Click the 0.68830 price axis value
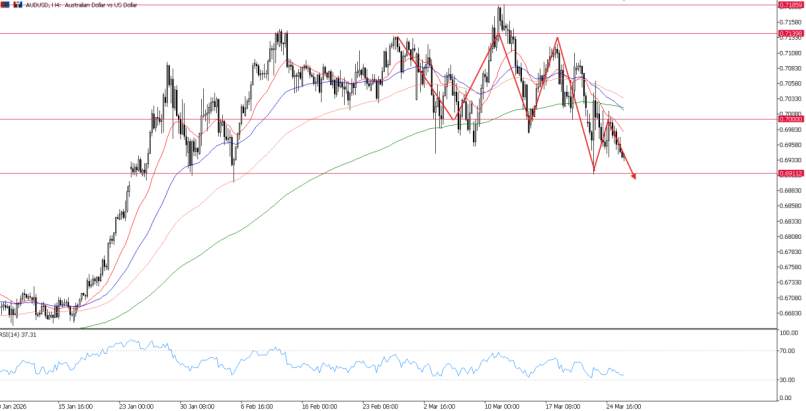806x411 pixels. pyautogui.click(x=792, y=191)
